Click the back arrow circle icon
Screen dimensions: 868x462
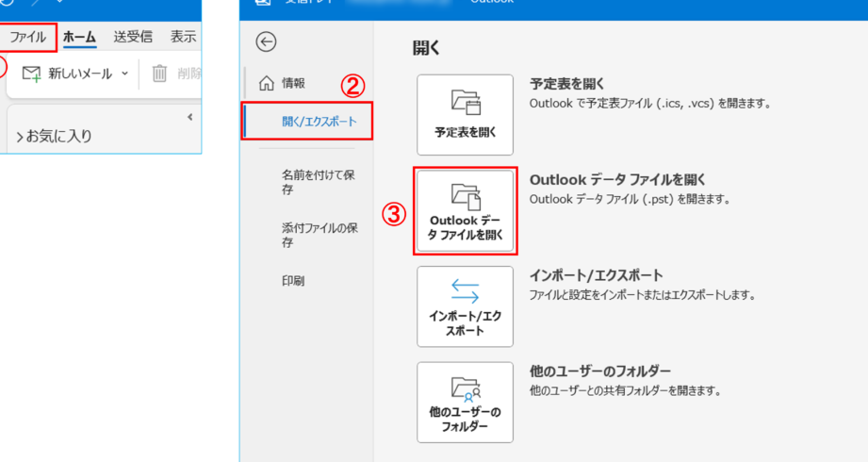point(267,41)
